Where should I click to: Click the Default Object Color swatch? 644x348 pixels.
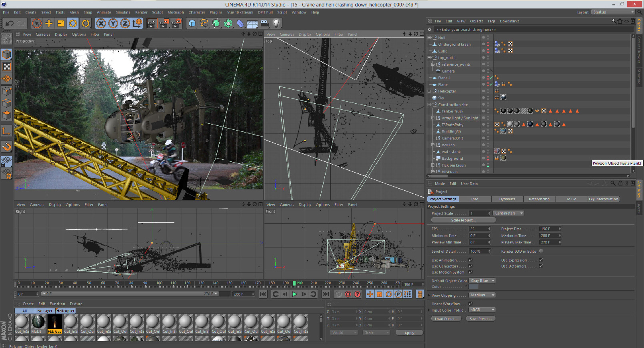[474, 287]
